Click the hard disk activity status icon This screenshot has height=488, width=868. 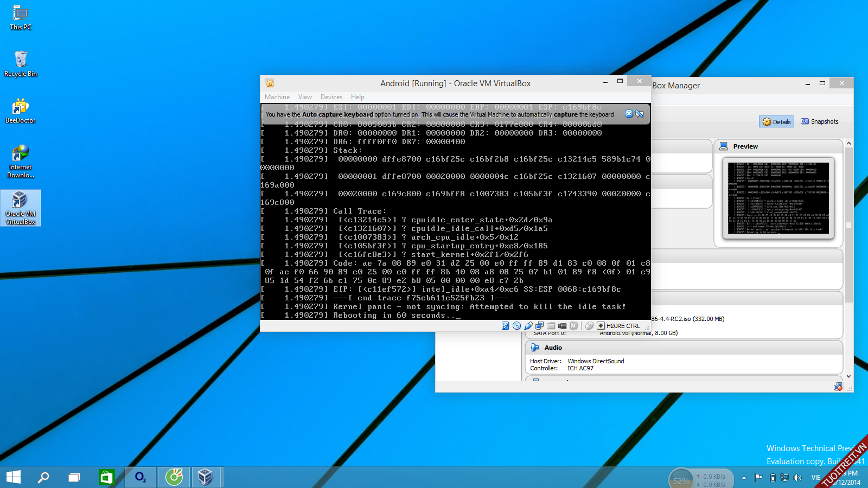[x=505, y=326]
